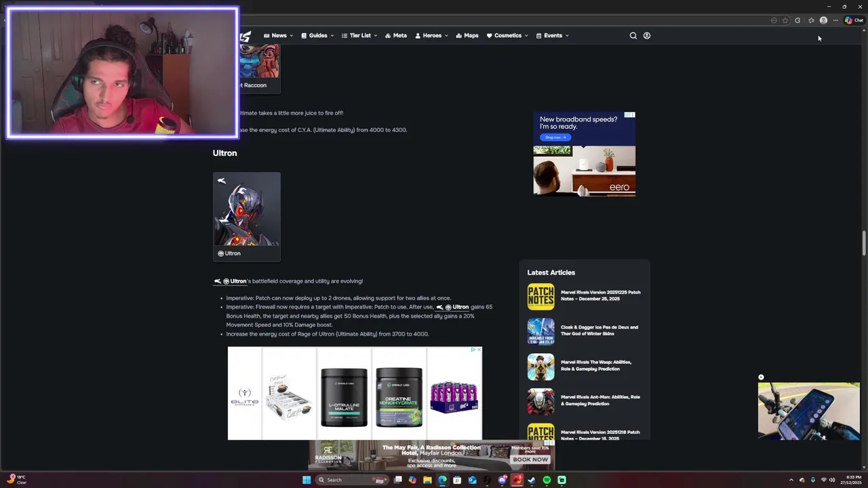Add page to favorites star icon

point(785,20)
